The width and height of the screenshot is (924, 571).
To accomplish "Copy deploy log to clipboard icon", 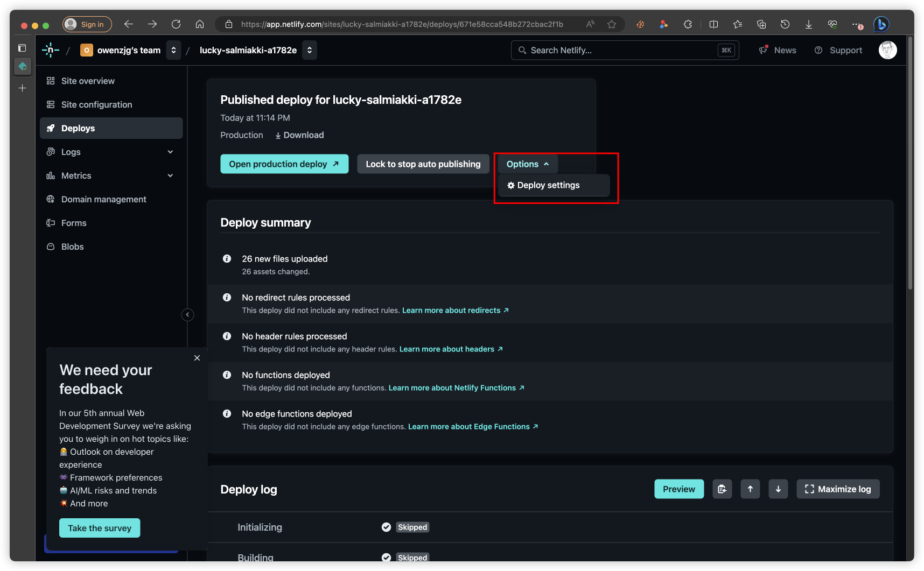I will point(722,489).
